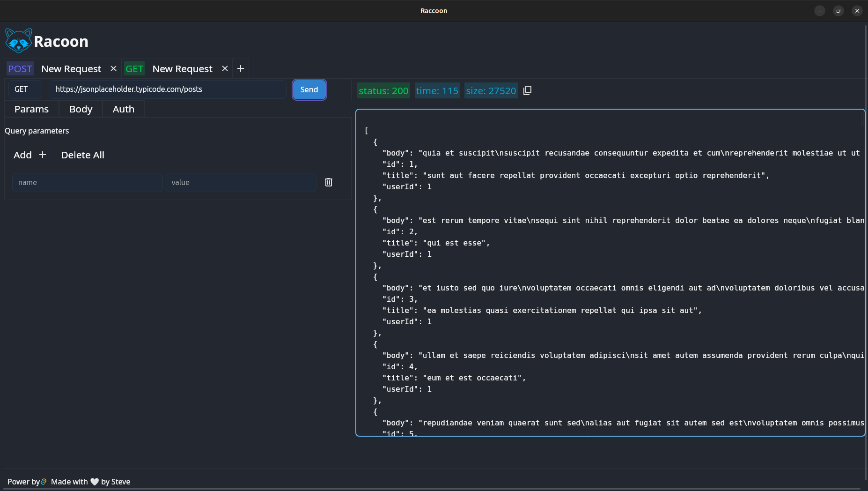Copy response using the clipboard icon
This screenshot has width=868, height=491.
(x=527, y=90)
